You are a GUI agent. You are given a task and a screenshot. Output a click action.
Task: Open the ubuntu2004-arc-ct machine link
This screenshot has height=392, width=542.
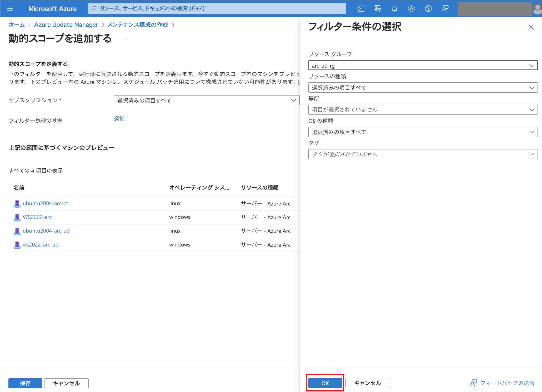click(x=45, y=203)
